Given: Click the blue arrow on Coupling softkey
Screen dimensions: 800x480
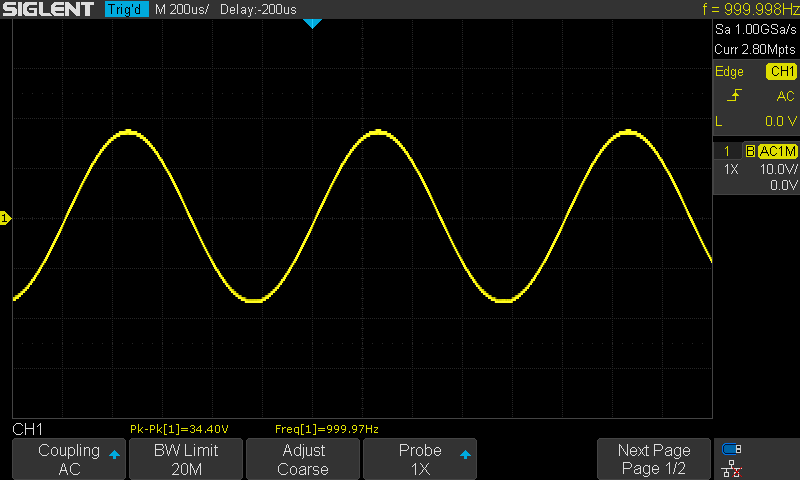Looking at the screenshot, I should tap(114, 454).
